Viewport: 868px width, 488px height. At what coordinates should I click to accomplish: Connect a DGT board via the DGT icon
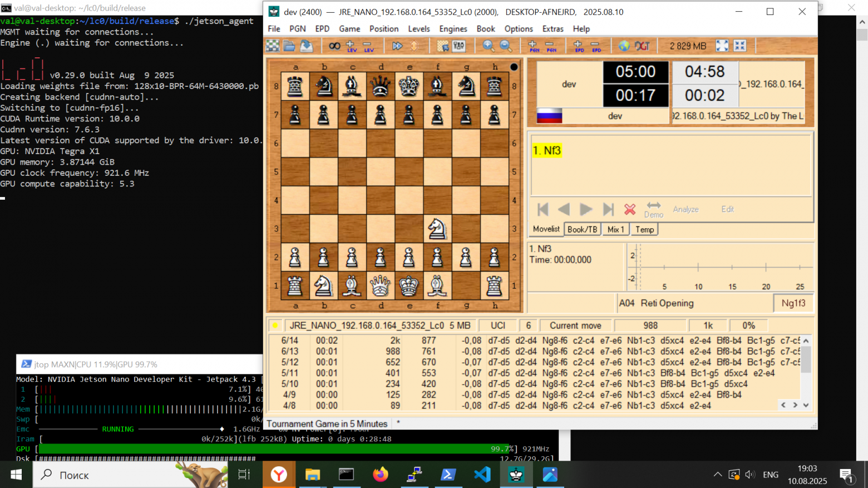643,46
